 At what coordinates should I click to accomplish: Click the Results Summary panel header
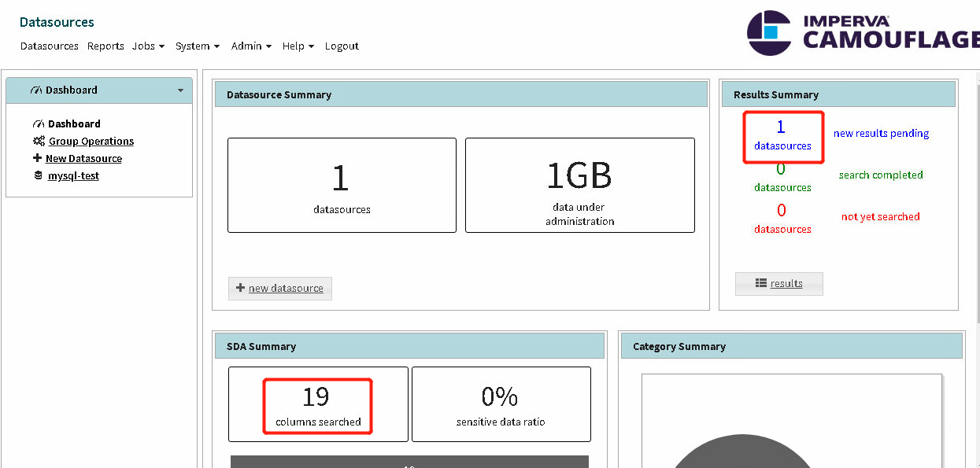click(x=838, y=94)
